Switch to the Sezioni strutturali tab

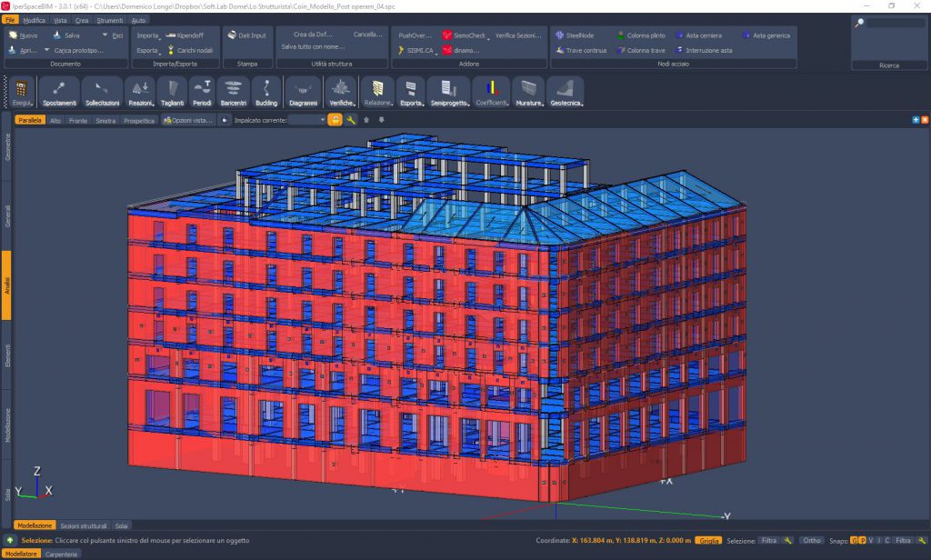click(x=84, y=525)
